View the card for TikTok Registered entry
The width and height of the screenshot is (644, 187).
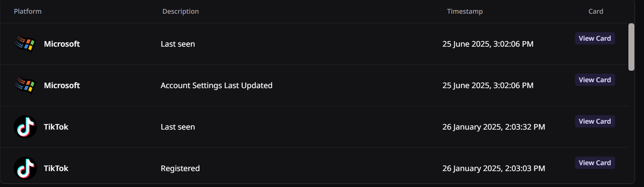click(595, 163)
